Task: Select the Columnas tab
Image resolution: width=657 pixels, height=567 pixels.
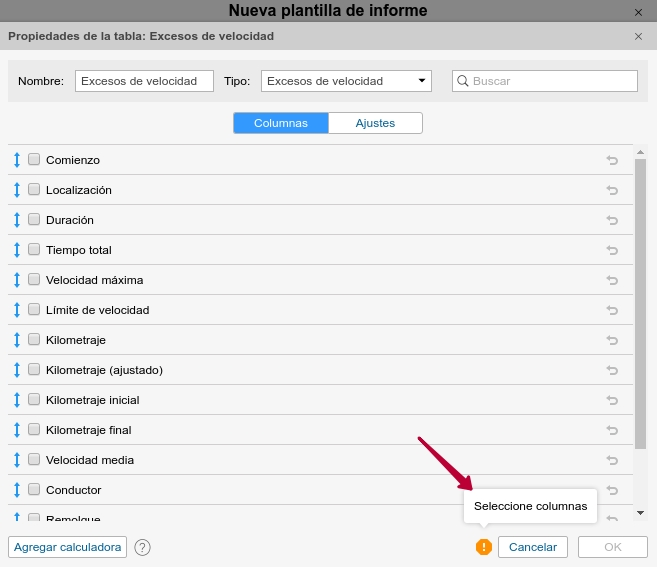Action: pyautogui.click(x=281, y=123)
